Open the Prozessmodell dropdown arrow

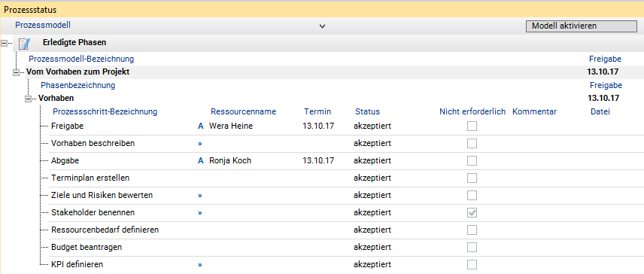(x=323, y=26)
